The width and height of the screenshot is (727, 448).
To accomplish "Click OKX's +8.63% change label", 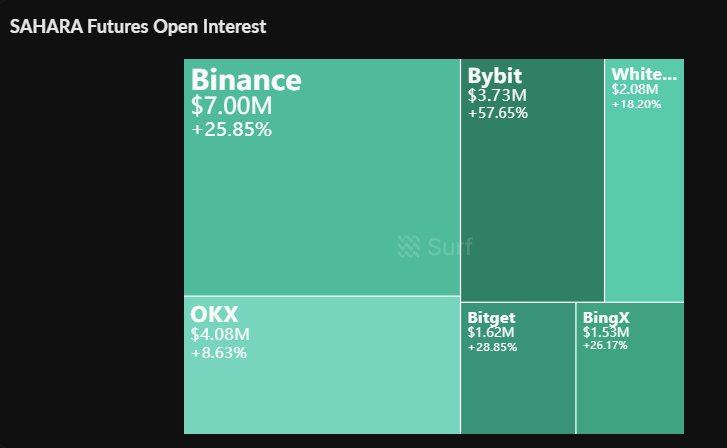I will (x=218, y=352).
